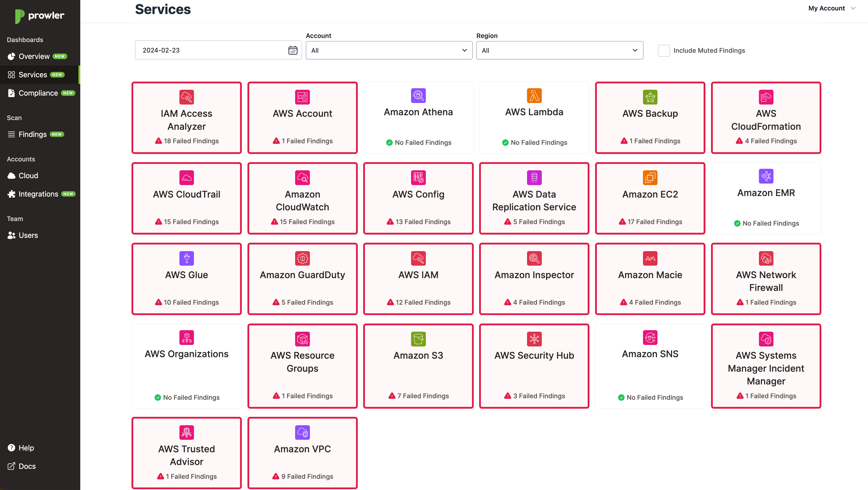Open the Findings page
Screen dimensions: 868x490
click(x=40, y=134)
